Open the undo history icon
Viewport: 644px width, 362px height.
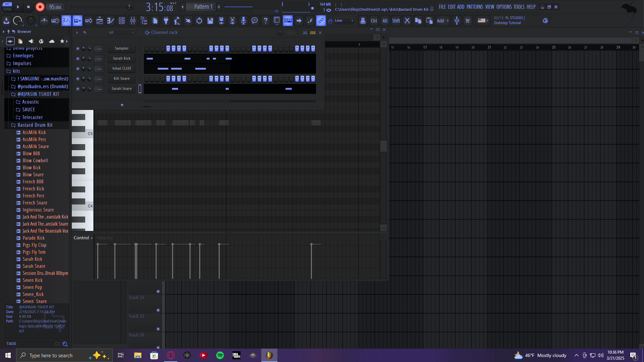pos(199,21)
